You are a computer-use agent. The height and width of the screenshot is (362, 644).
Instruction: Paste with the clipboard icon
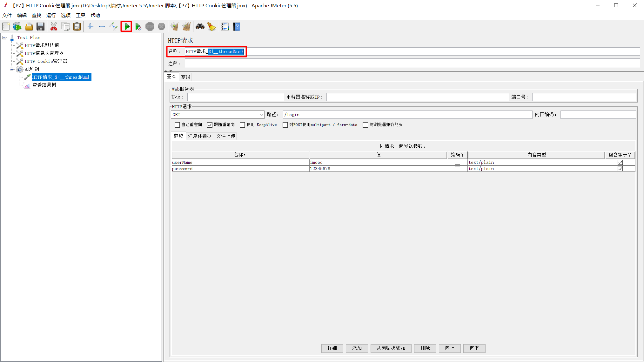(x=77, y=27)
